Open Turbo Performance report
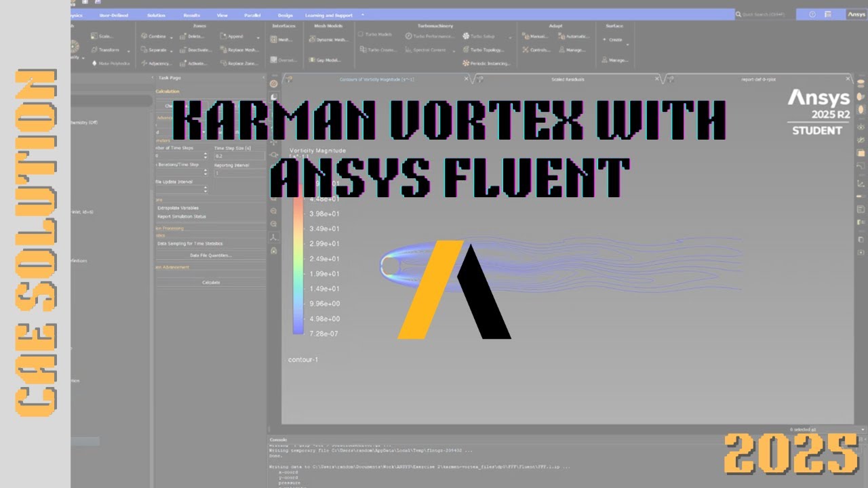 point(430,36)
